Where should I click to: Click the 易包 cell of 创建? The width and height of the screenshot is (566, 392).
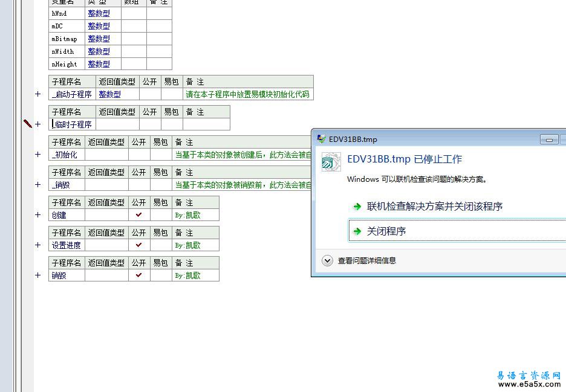pos(161,215)
